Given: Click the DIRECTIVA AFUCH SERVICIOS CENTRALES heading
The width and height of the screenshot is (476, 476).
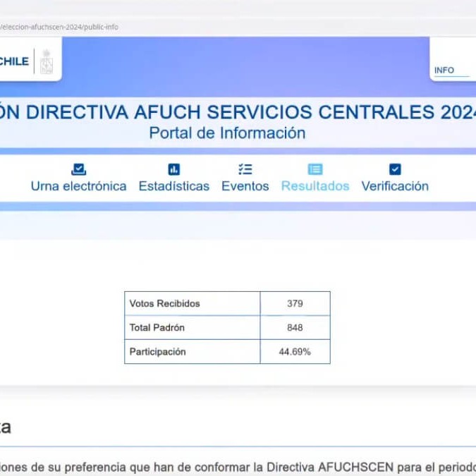Looking at the screenshot, I should tap(238, 112).
